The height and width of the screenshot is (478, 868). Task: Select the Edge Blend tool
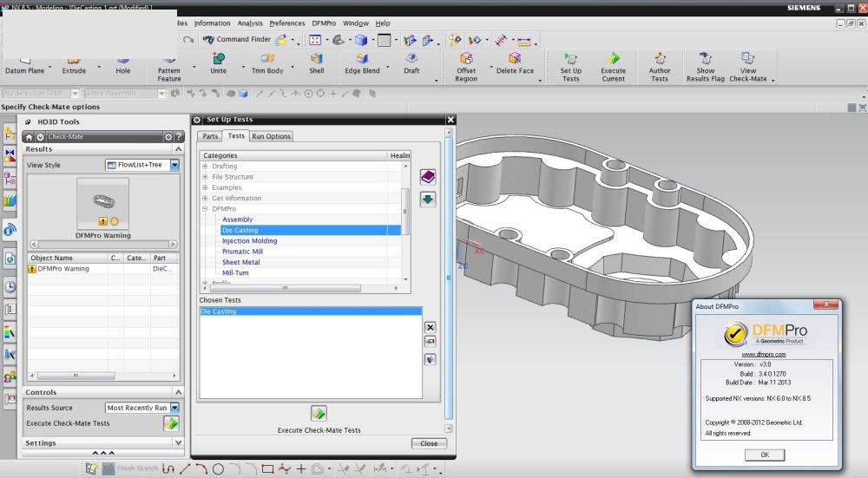[362, 63]
